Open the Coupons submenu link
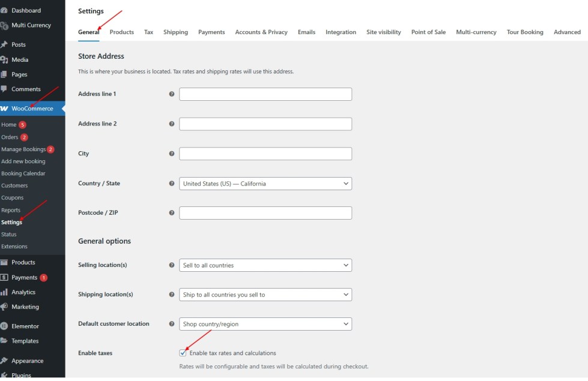The image size is (588, 381). [13, 198]
